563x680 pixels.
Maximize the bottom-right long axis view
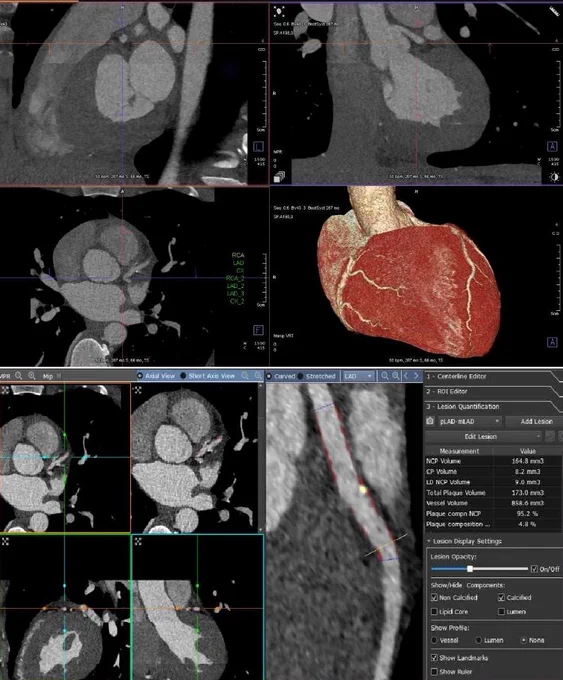138,541
